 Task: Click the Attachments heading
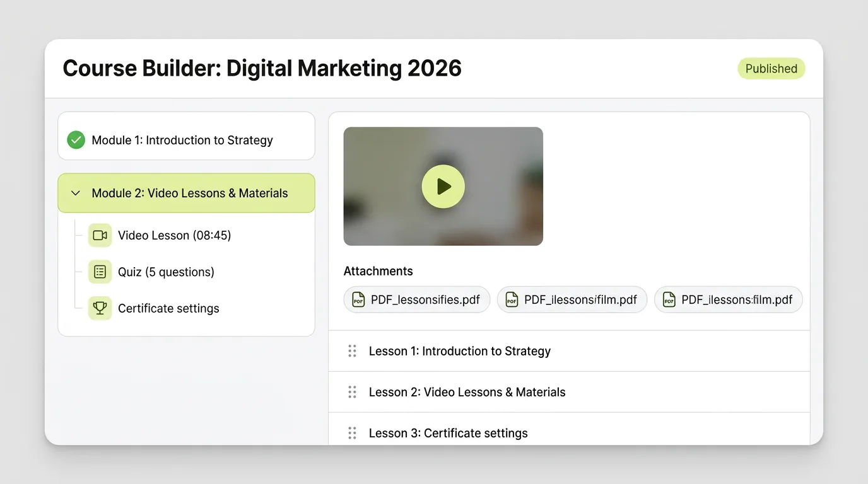pyautogui.click(x=378, y=272)
